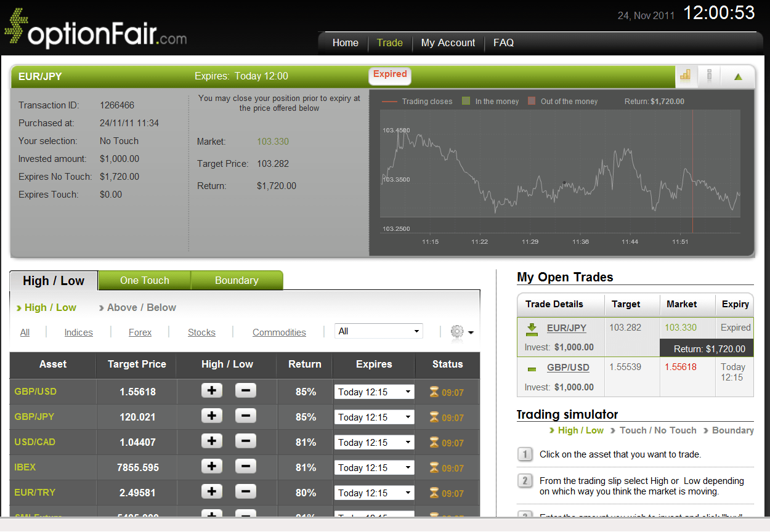
Task: Click the Out of the money legend swatch
Action: pyautogui.click(x=532, y=101)
